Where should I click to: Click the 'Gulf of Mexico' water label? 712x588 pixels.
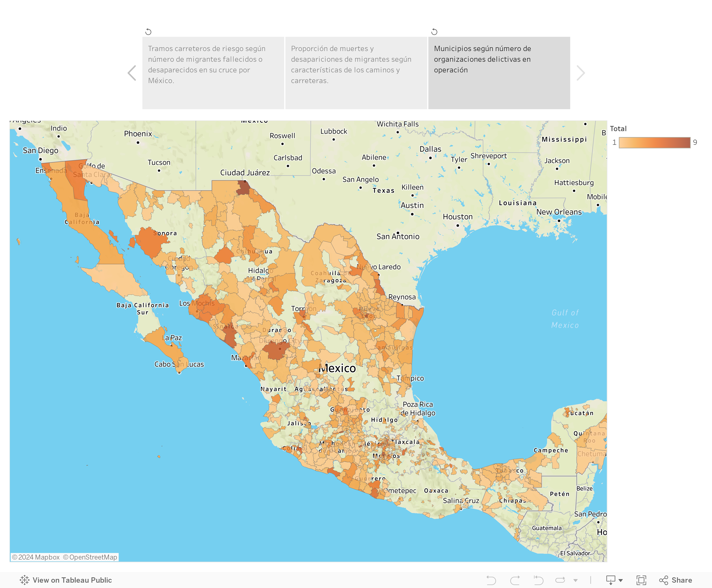[x=565, y=319]
